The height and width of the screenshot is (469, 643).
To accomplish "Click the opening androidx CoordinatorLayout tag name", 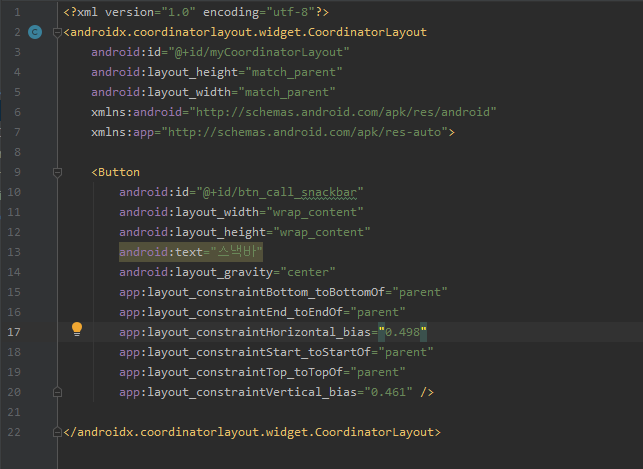I will (x=249, y=32).
